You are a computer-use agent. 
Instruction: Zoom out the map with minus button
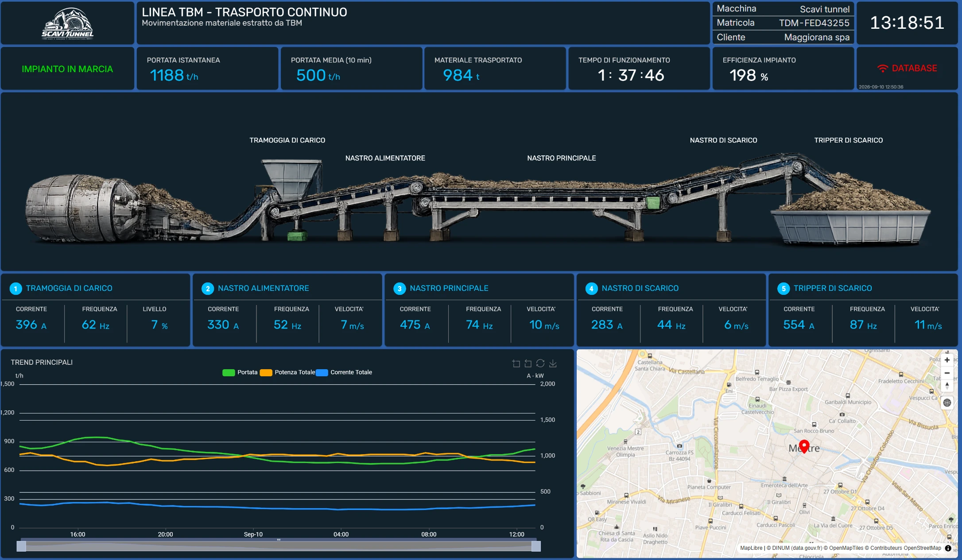[947, 373]
